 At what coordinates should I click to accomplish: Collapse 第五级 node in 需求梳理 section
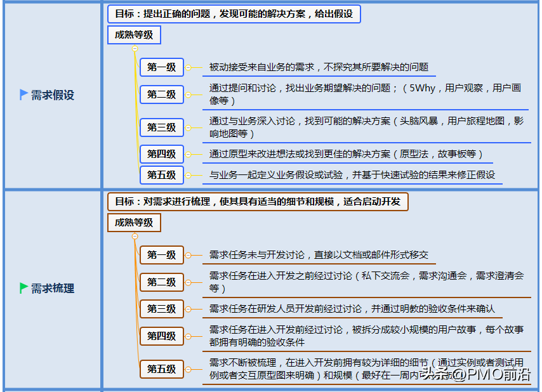pos(188,370)
